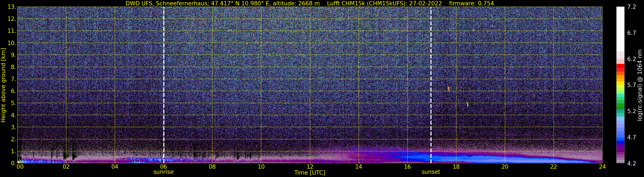Click the 'sunrise' label below the time axis

click(x=164, y=172)
